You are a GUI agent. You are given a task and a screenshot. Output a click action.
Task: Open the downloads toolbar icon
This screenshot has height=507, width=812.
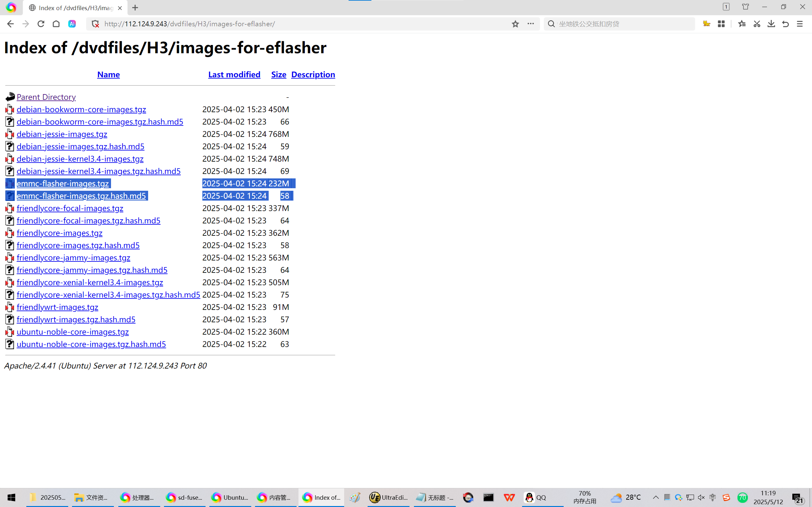point(771,24)
